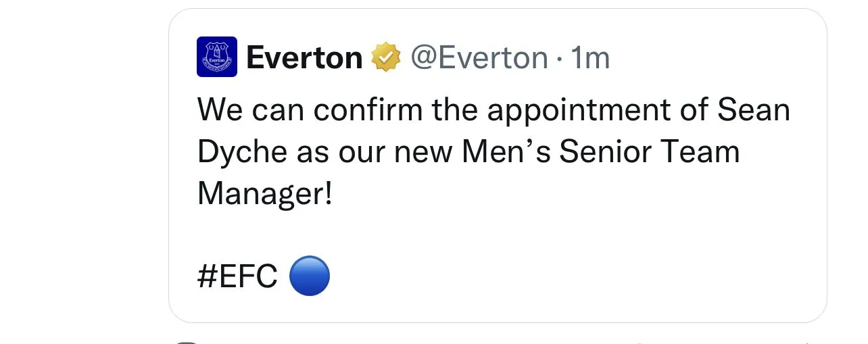Click the 1m timestamp
Screen dimensions: 868x344
pos(589,57)
